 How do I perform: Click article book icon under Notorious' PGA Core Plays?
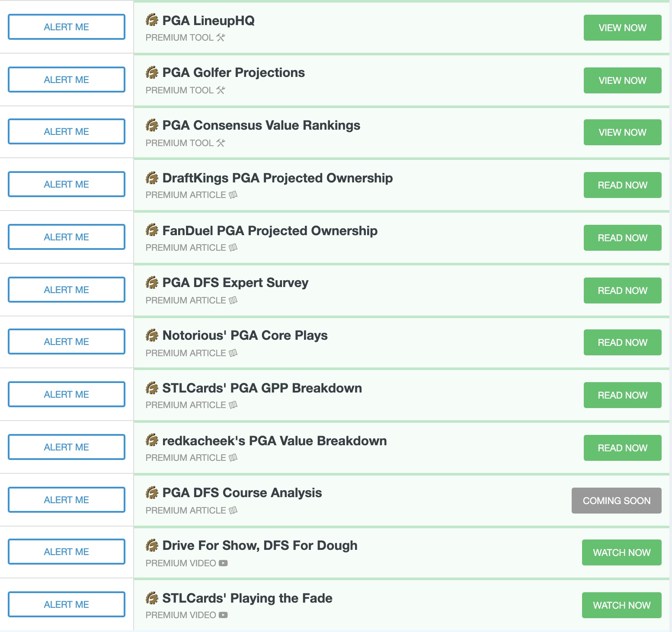pos(233,353)
